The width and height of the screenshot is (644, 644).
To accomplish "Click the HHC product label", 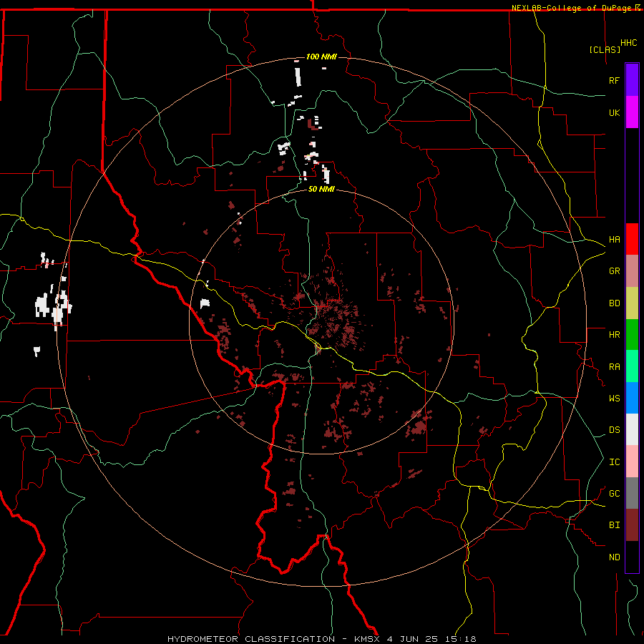I will pos(629,43).
